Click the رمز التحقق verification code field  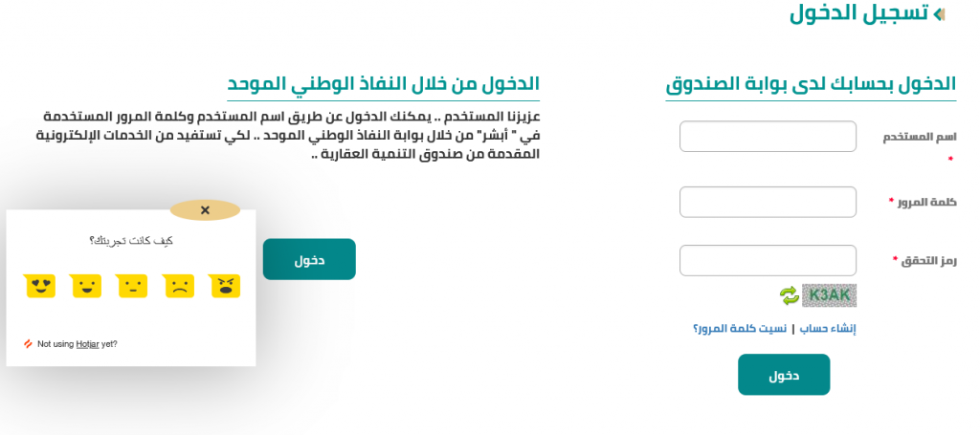coord(768,260)
